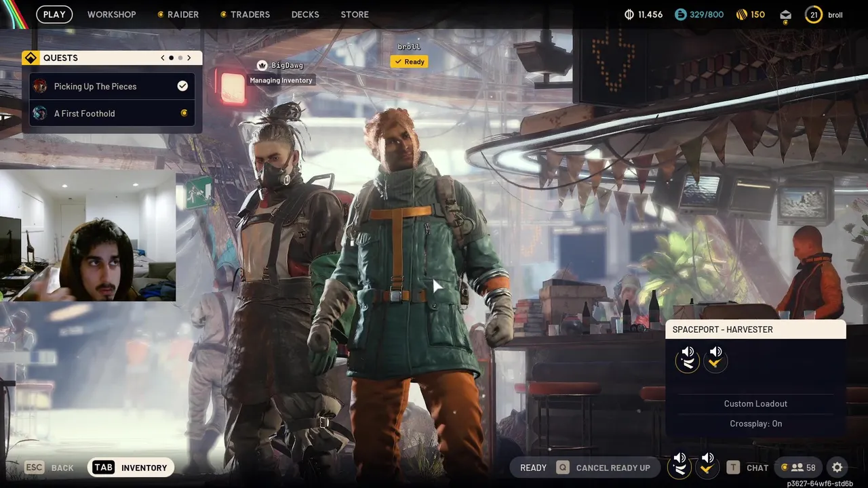This screenshot has width=868, height=488.
Task: Mute first teammate voice in Spaceport panel
Action: (688, 359)
